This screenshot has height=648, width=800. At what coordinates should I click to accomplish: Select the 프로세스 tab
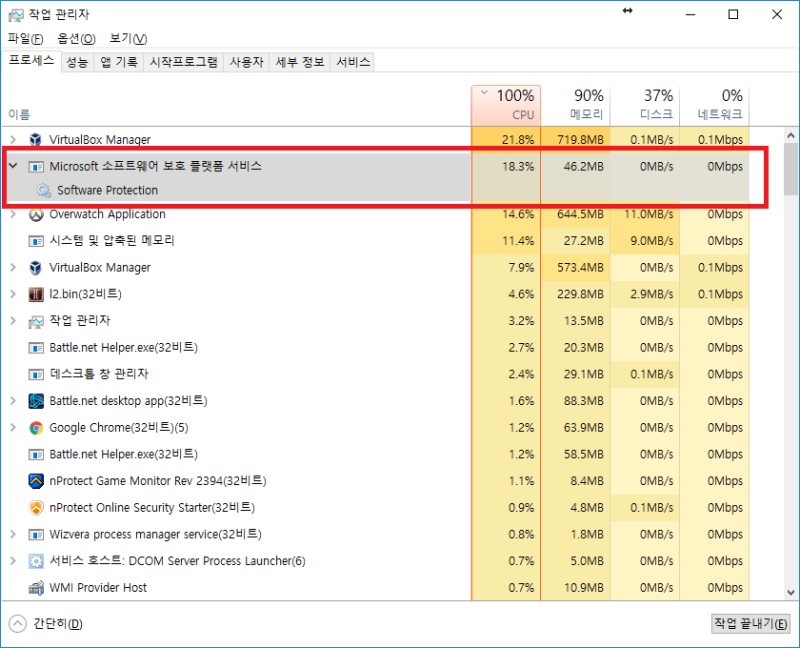pyautogui.click(x=31, y=61)
